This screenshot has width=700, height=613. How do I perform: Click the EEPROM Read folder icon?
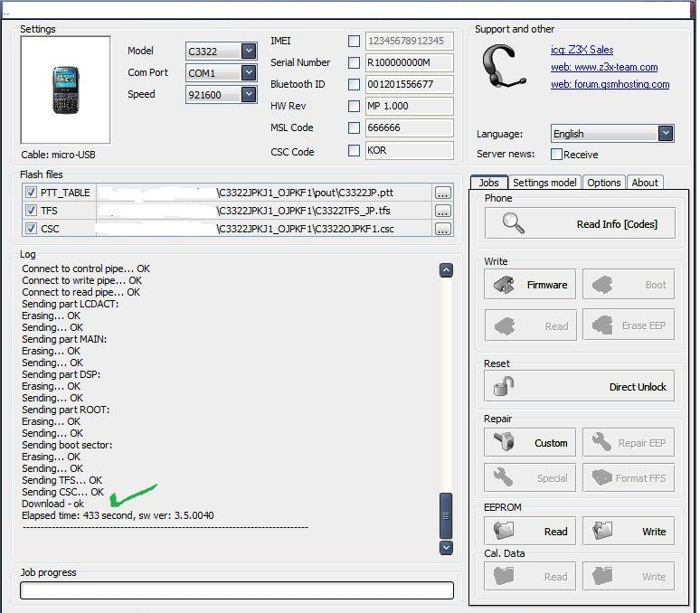(504, 531)
